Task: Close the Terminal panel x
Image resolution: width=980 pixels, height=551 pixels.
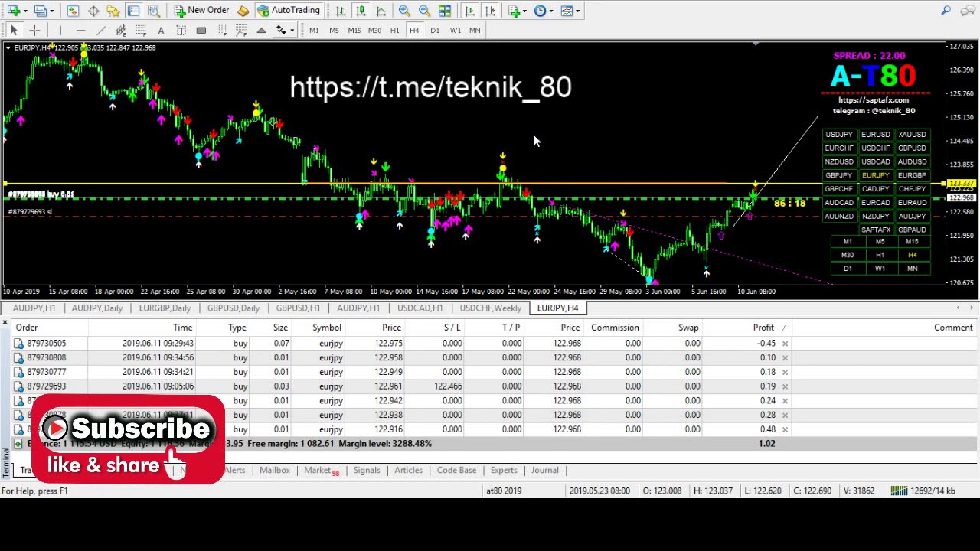Action: [5, 323]
